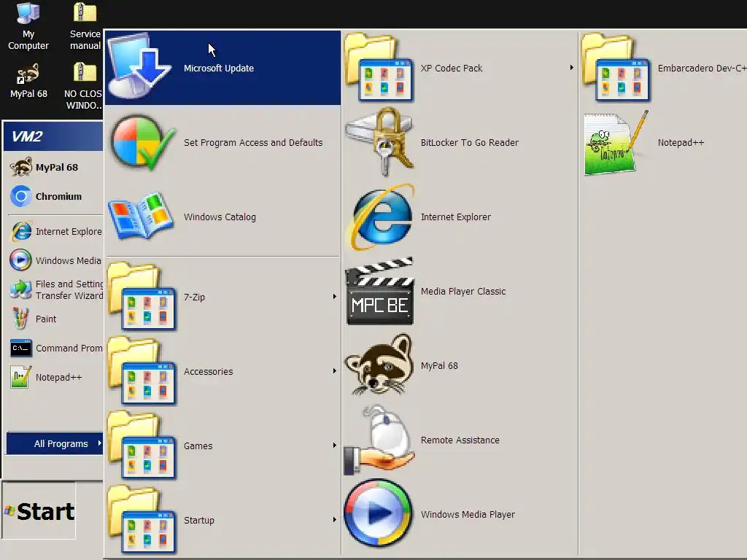This screenshot has width=747, height=560.
Task: Select the Microsoft Update menu entry text
Action: (x=219, y=68)
